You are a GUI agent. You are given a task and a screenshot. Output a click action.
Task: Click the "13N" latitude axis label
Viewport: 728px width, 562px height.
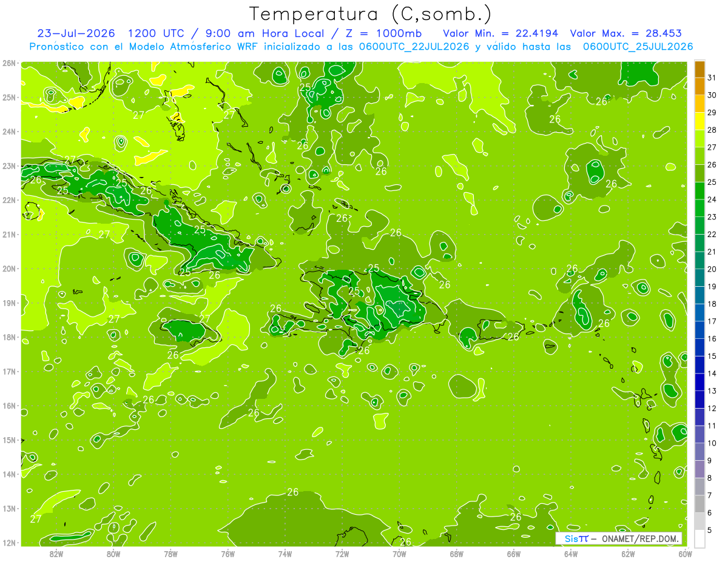pyautogui.click(x=9, y=508)
